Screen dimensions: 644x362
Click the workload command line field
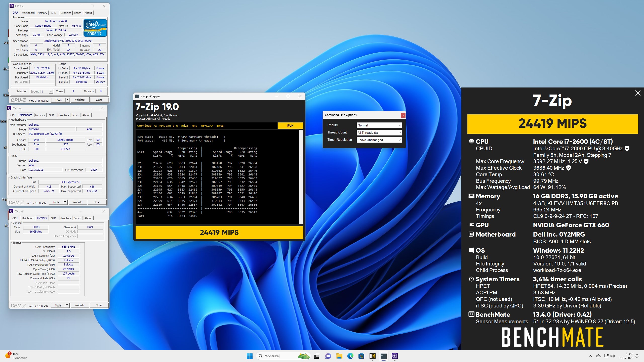(x=206, y=126)
